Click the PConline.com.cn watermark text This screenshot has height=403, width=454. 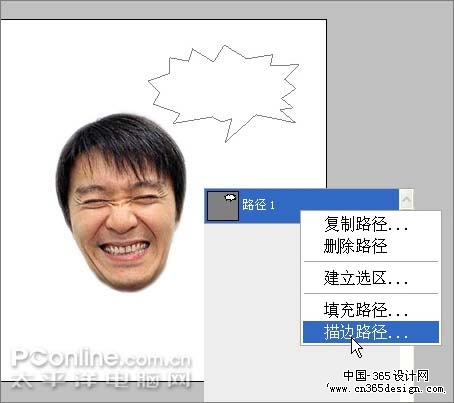point(101,358)
